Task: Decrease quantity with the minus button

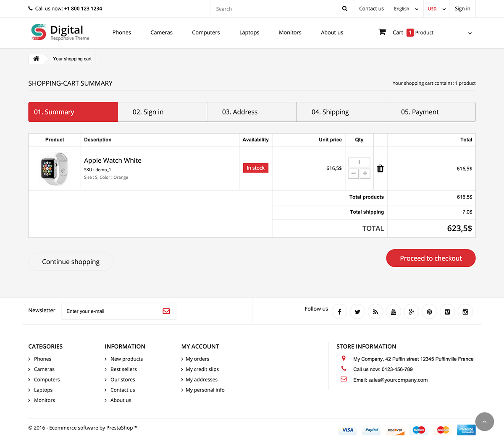Action: (x=354, y=173)
